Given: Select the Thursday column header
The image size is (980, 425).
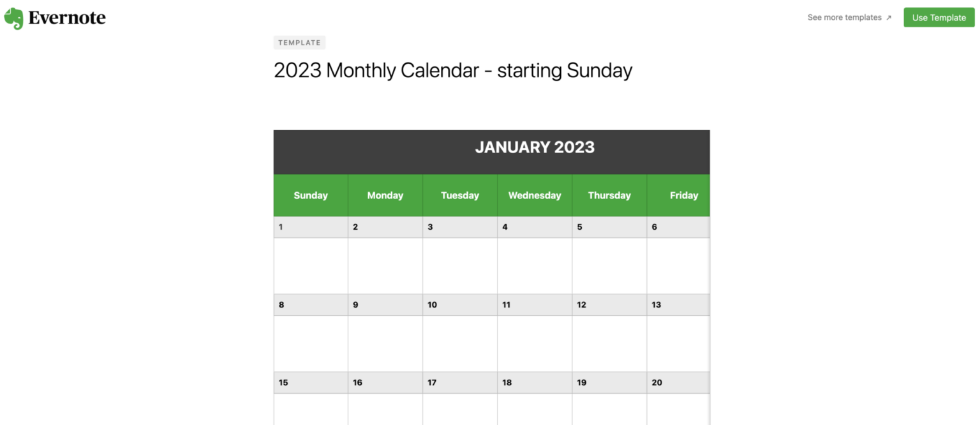Looking at the screenshot, I should (609, 195).
